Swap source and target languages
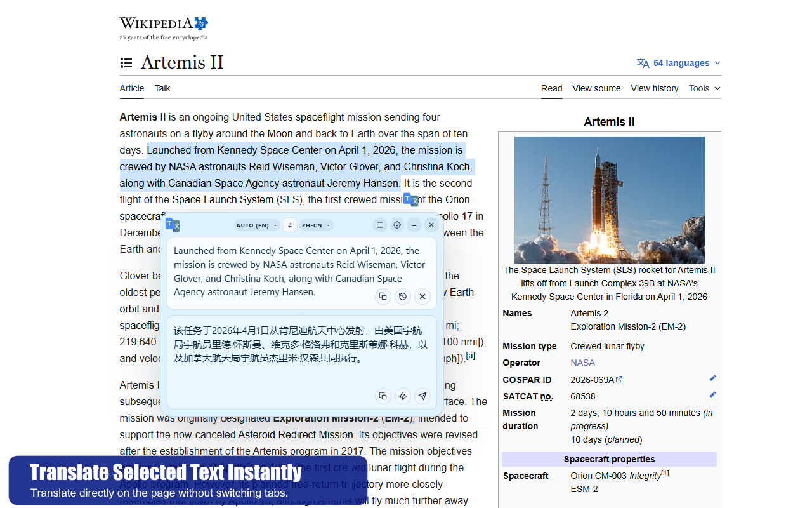 (x=290, y=225)
